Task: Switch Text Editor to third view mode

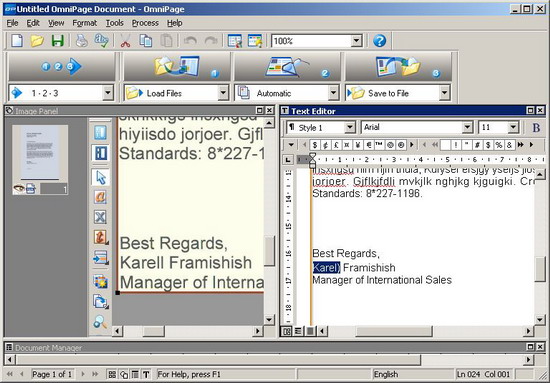Action: [310, 331]
